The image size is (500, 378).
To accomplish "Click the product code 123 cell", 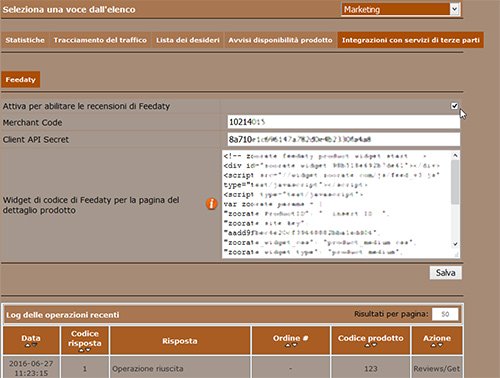I will point(371,368).
